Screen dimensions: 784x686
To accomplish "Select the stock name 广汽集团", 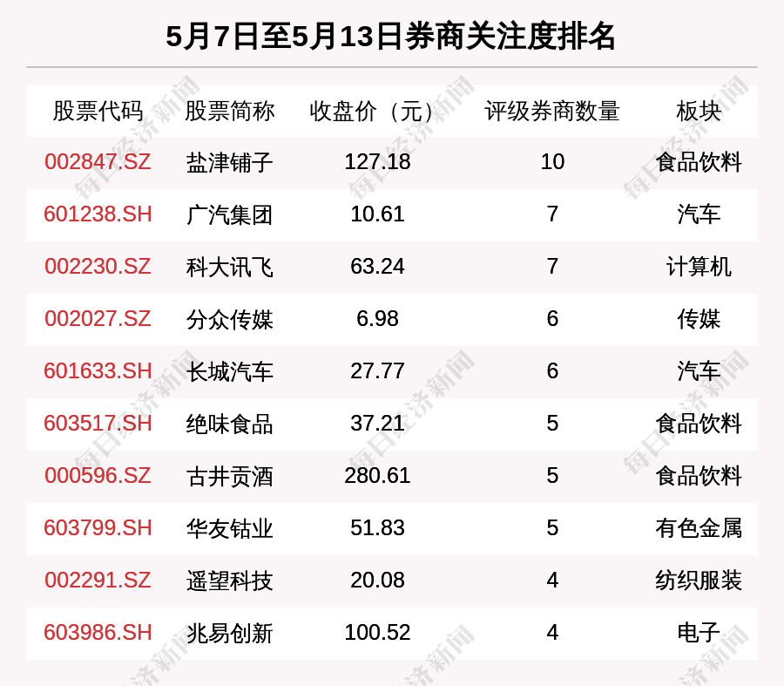I will coord(229,214).
